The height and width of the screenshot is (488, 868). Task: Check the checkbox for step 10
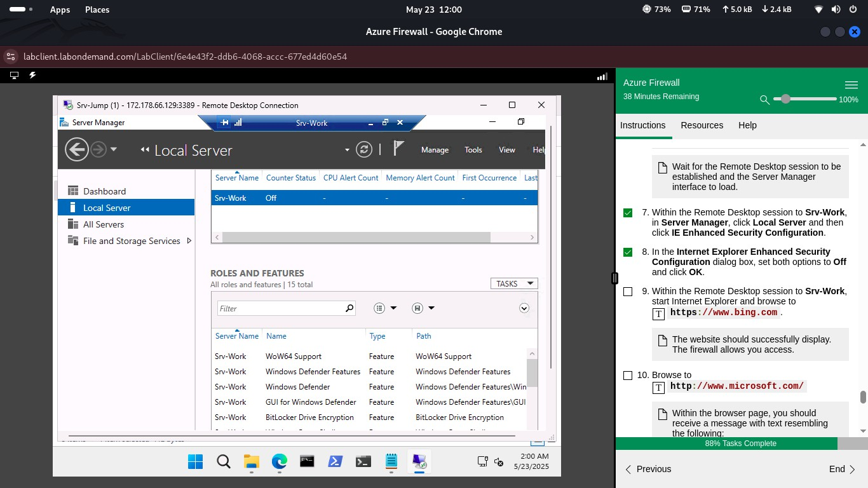coord(628,375)
